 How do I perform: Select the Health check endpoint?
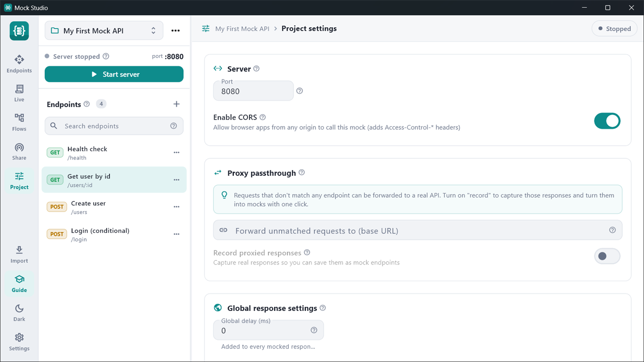pos(114,153)
